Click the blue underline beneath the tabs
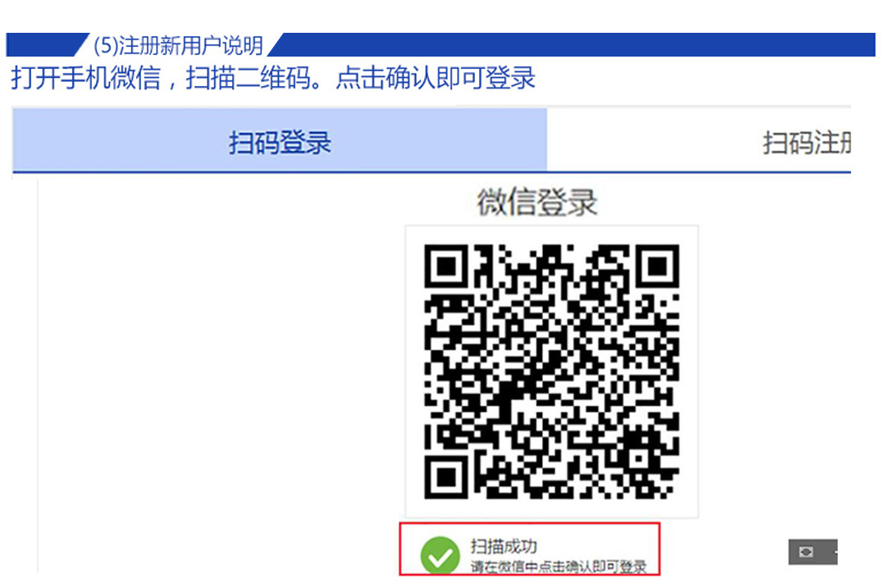The image size is (882, 588). click(x=432, y=172)
